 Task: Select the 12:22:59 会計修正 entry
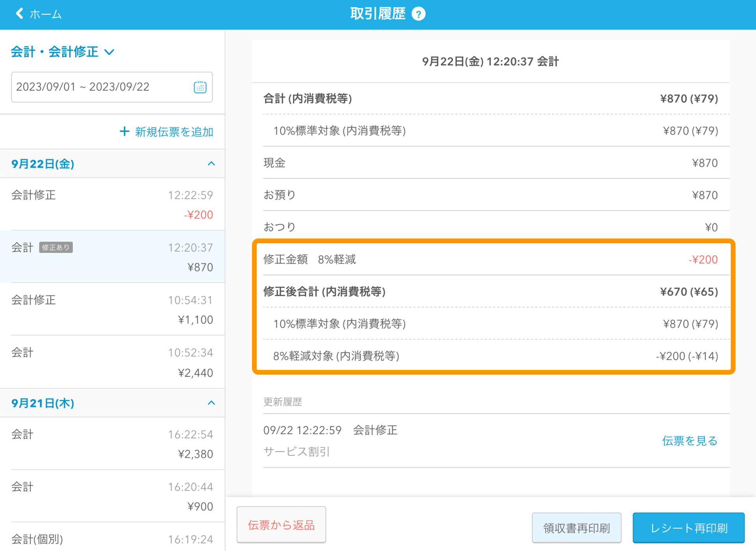[x=112, y=205]
